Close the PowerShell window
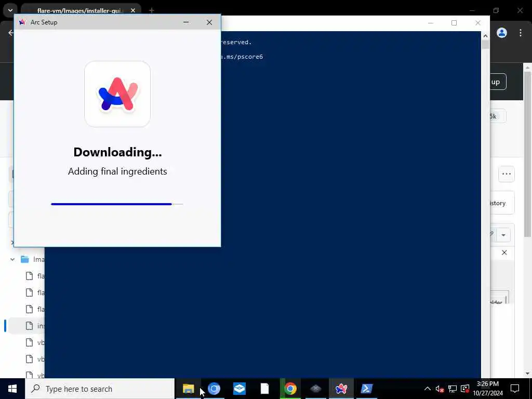The height and width of the screenshot is (399, 532). point(478,23)
